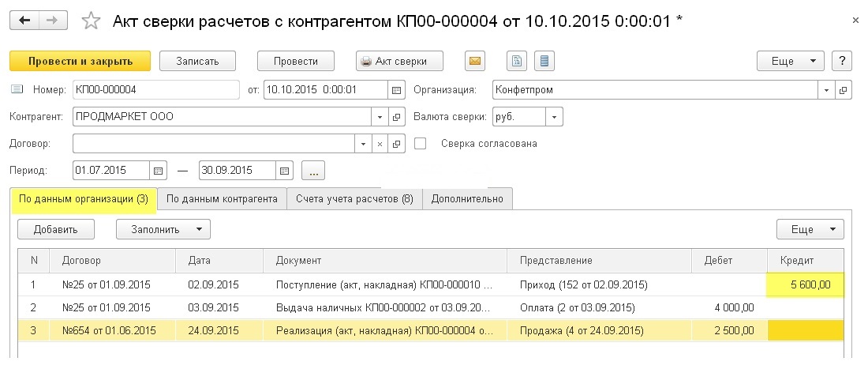This screenshot has width=868, height=369.
Task: Click Провести и закрыть
Action: [80, 61]
